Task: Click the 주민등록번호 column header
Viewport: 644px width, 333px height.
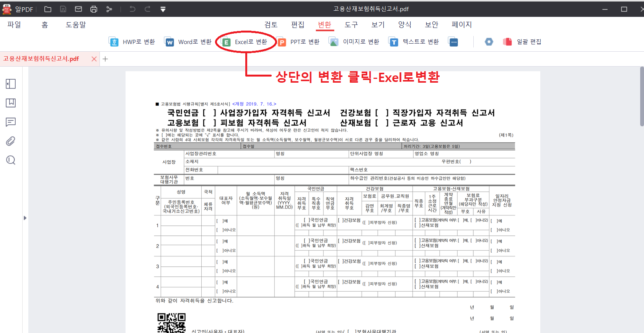Action: [x=181, y=207]
